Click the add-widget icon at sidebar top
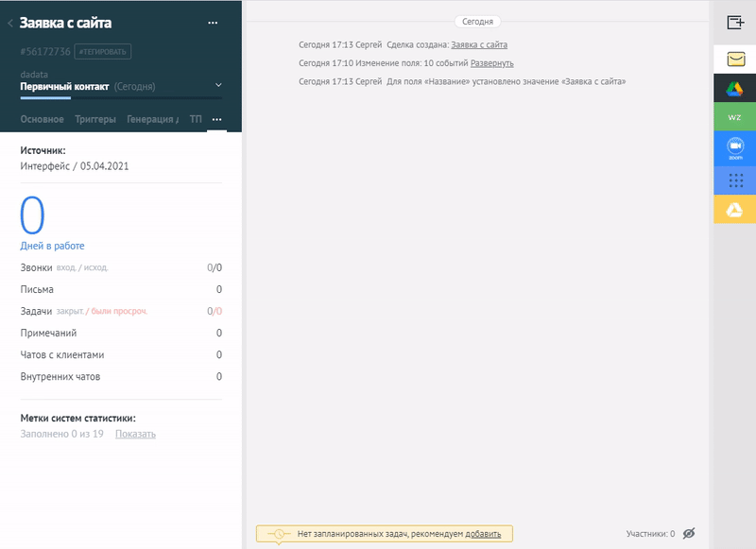This screenshot has width=756, height=549. 734,23
